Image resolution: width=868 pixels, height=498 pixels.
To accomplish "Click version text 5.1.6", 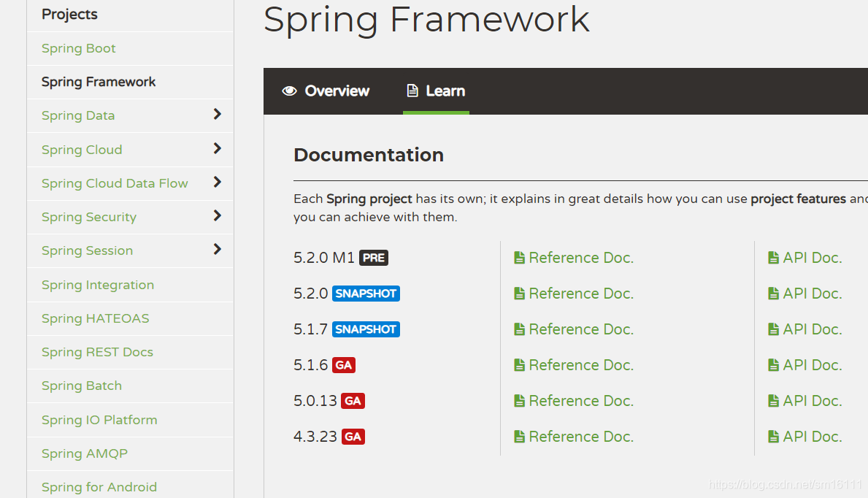I will 311,365.
